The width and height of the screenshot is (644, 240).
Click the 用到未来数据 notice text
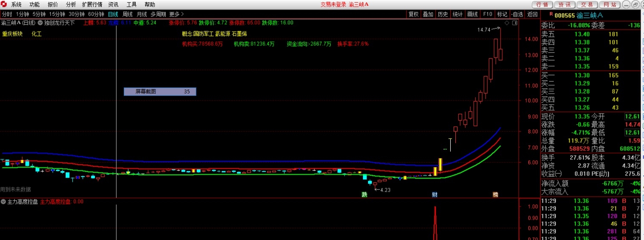point(16,190)
